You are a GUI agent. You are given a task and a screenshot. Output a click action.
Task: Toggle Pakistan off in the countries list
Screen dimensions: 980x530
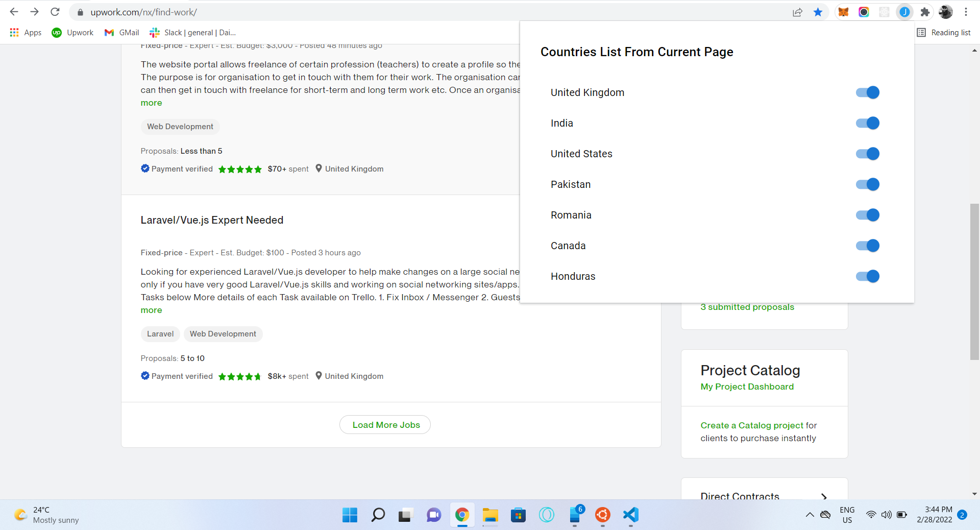[x=867, y=184]
